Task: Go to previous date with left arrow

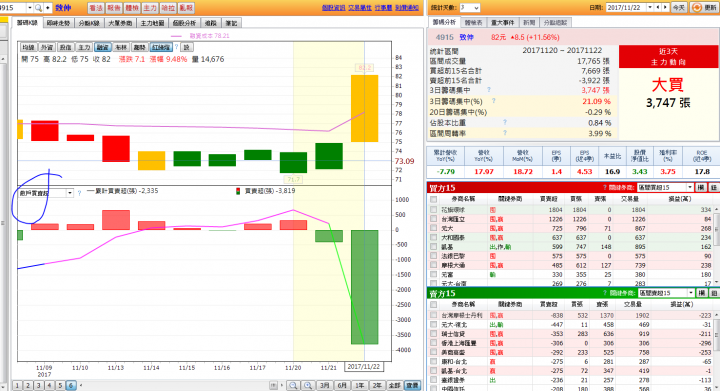Action: pyautogui.click(x=658, y=8)
